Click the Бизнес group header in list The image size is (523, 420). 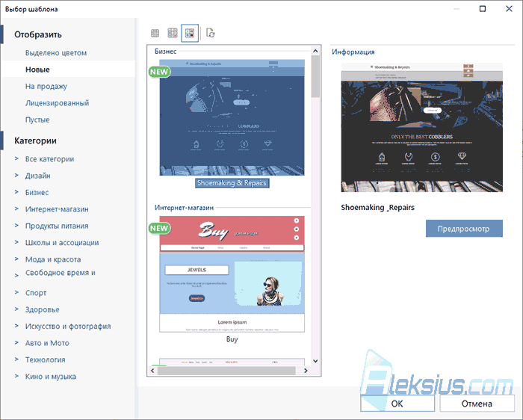(x=165, y=52)
